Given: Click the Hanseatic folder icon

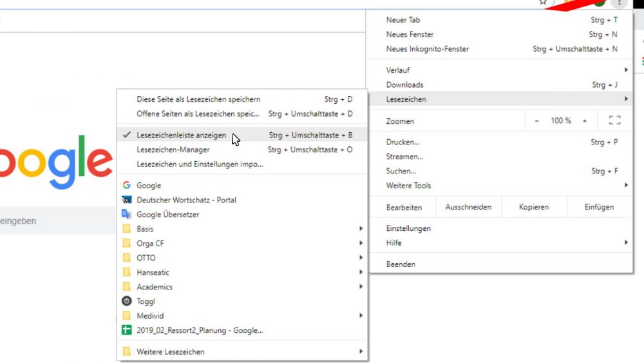Looking at the screenshot, I should pos(126,272).
